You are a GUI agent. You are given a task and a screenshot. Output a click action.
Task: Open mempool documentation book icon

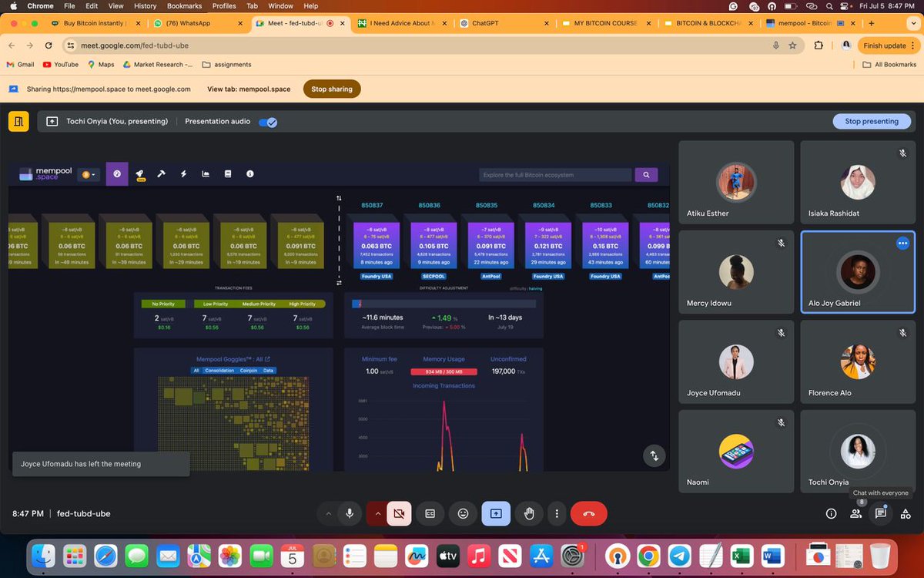(227, 174)
